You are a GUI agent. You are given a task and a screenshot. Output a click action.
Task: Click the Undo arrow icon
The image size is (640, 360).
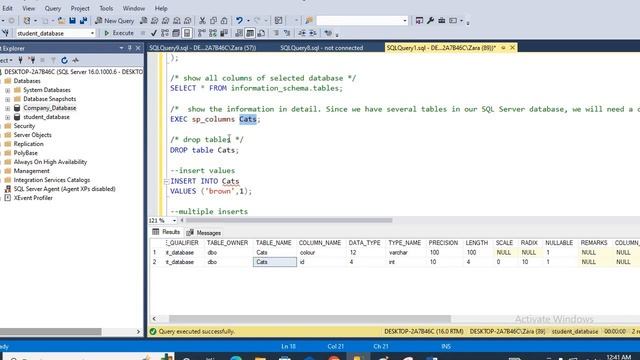tap(239, 20)
